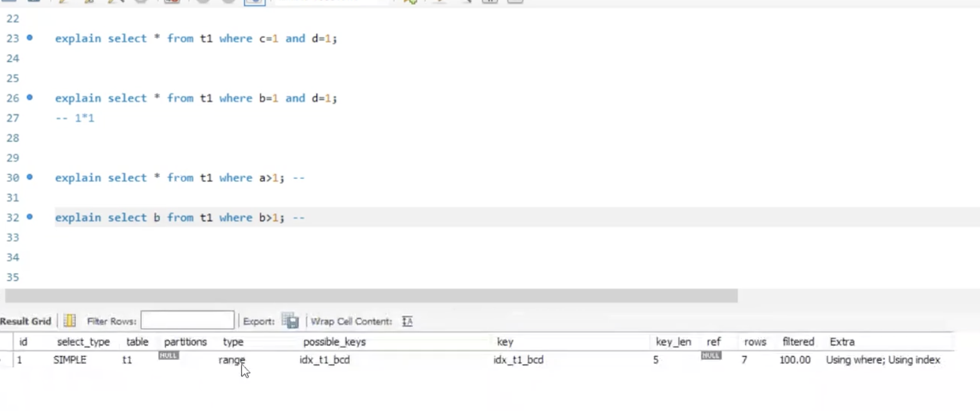Select the NULL cell under partitions
Screen dimensions: 980x411
point(168,356)
